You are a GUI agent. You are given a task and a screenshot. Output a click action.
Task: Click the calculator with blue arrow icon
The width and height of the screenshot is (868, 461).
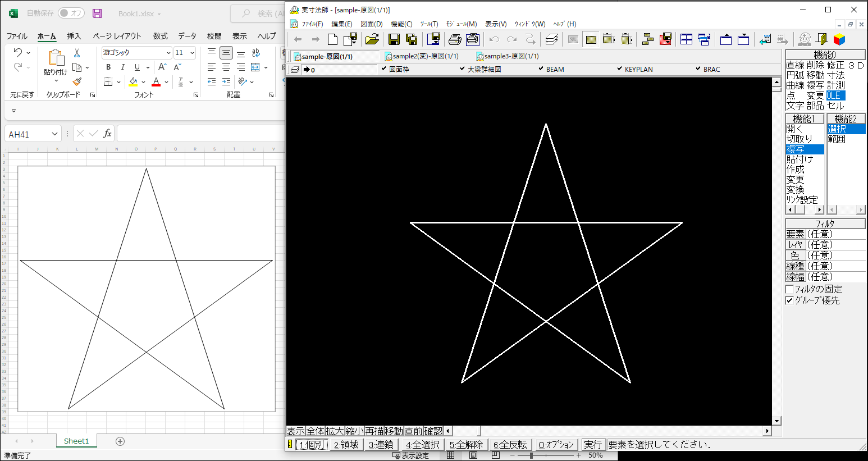point(765,39)
